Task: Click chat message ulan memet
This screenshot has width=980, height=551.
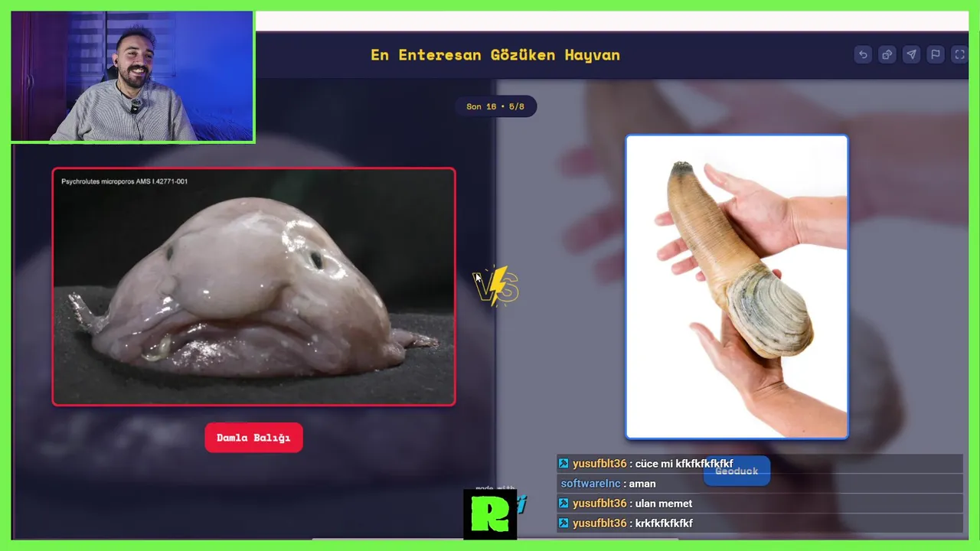Action: pos(663,504)
